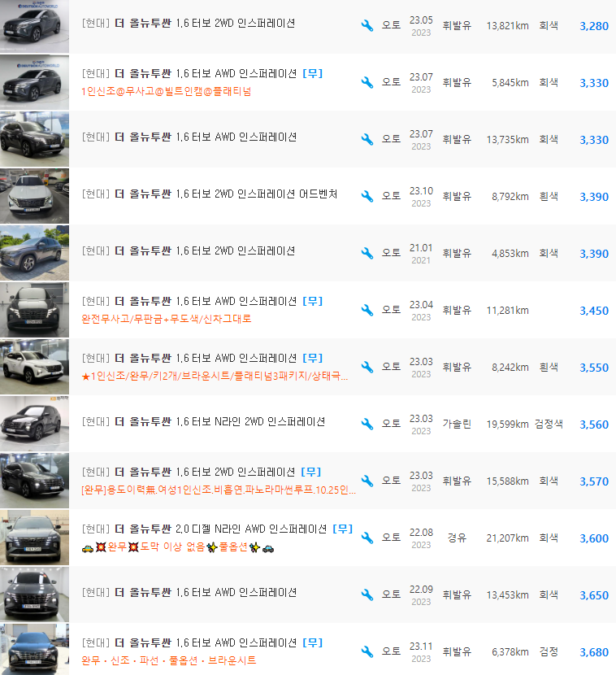
Task: Open car thumbnail for 4,853km listing
Action: pos(34,253)
